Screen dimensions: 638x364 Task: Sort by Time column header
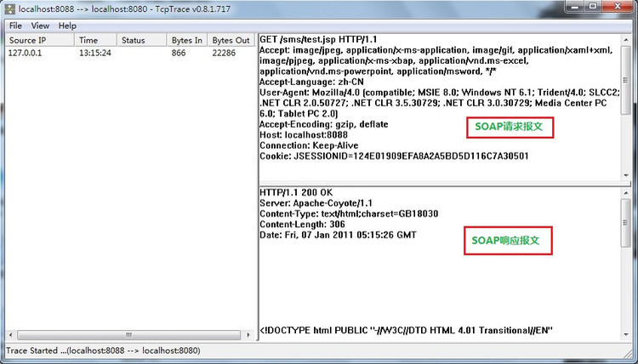96,40
